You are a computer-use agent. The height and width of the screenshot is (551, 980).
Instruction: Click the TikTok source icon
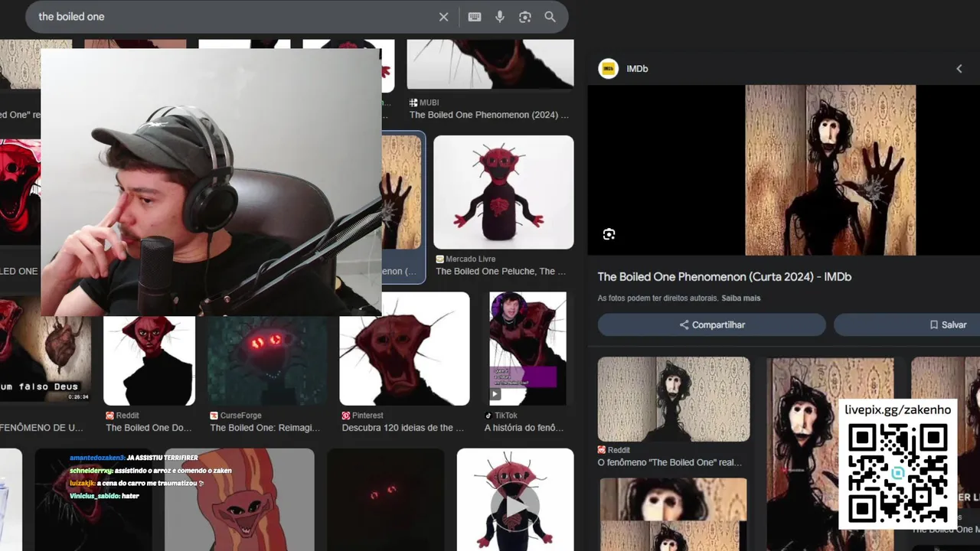coord(488,416)
